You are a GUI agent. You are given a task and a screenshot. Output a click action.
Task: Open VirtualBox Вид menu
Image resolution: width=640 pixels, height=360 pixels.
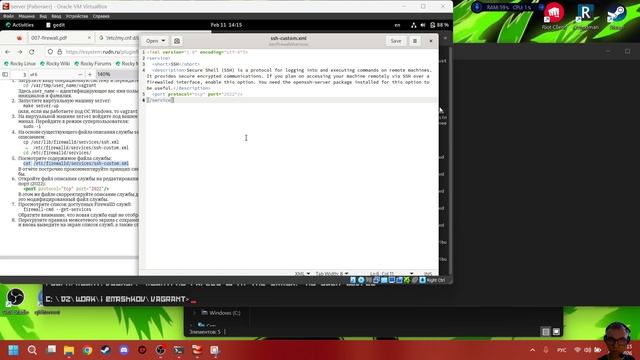(43, 16)
